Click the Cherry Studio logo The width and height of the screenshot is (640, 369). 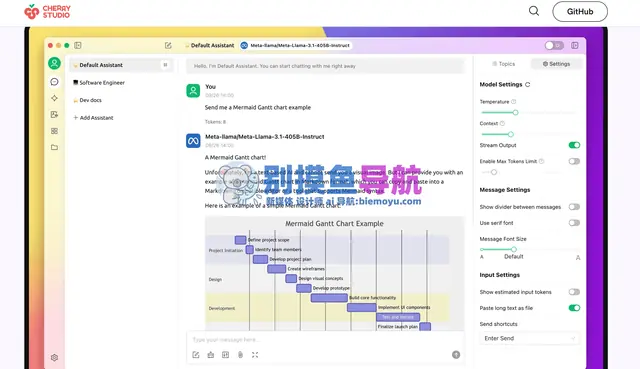pos(47,11)
